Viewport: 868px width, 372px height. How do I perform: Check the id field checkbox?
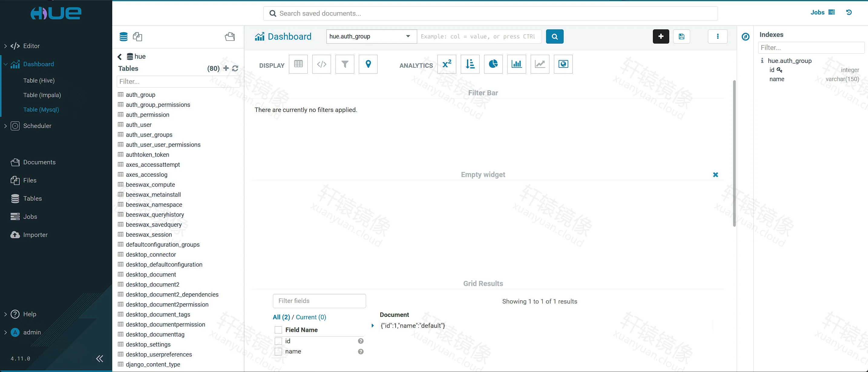pos(278,341)
